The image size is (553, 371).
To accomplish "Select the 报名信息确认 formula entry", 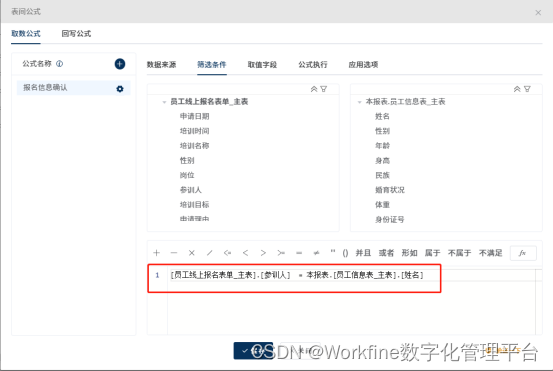I will [x=73, y=87].
